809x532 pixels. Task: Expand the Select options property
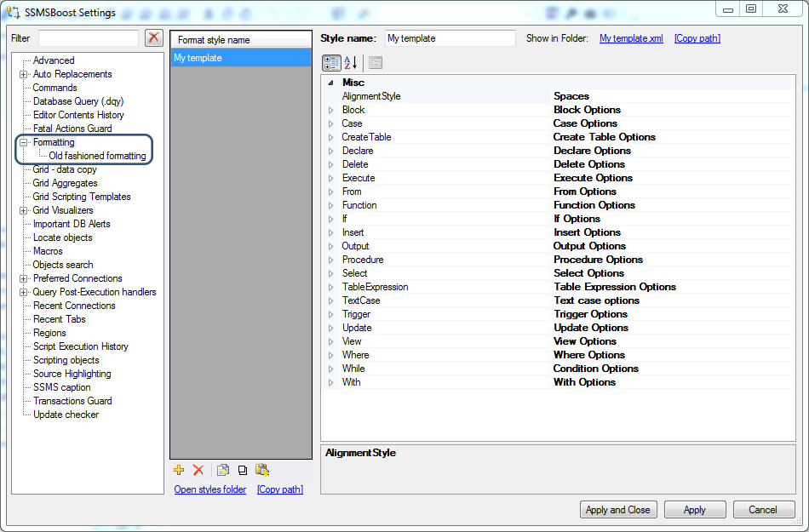coord(330,273)
